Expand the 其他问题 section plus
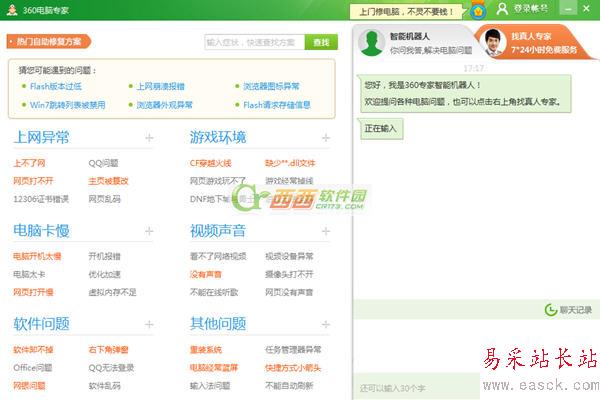The width and height of the screenshot is (600, 400). (326, 325)
